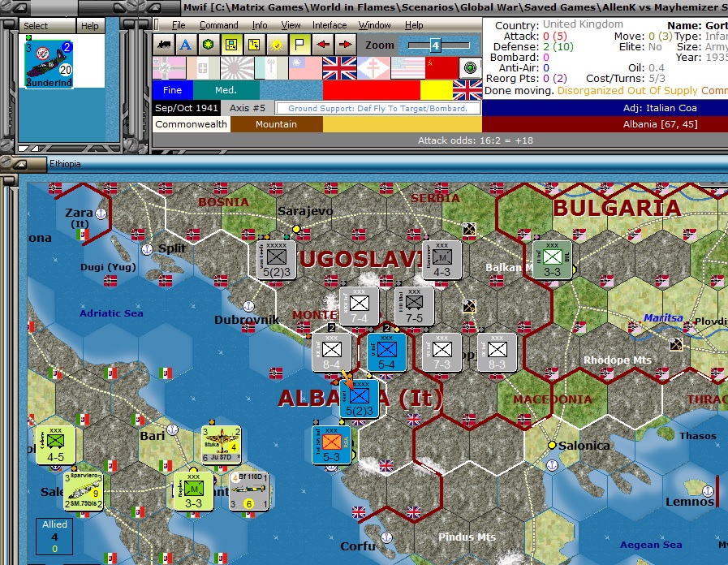Click Help in the unit panel
This screenshot has width=728, height=565.
coord(89,26)
